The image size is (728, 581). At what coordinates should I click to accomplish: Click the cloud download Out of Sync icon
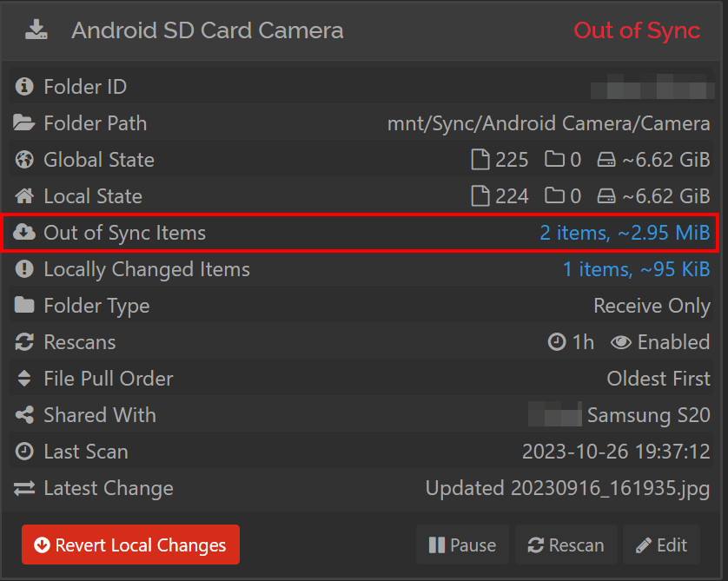click(24, 232)
